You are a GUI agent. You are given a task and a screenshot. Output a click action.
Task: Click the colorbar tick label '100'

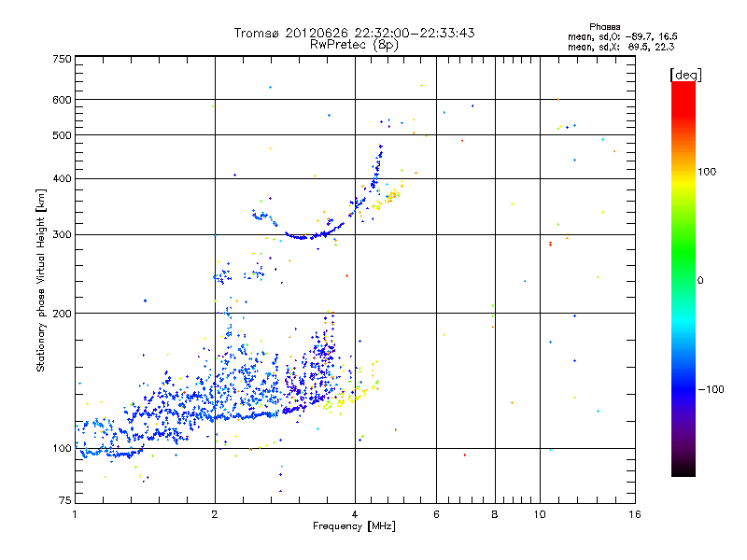tap(707, 172)
